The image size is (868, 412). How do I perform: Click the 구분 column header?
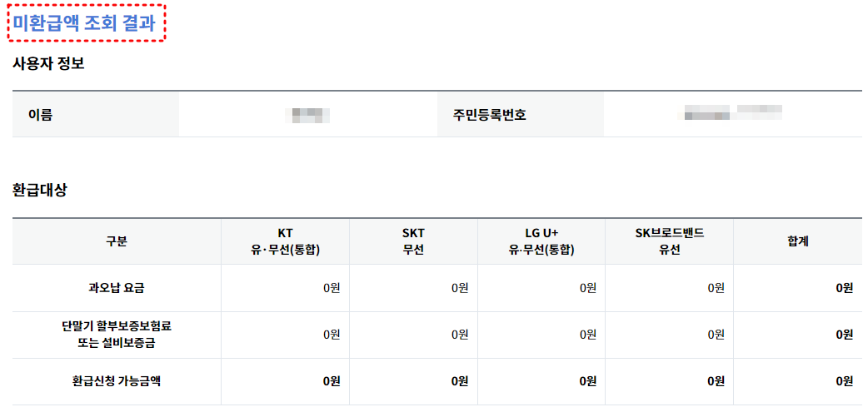(117, 241)
